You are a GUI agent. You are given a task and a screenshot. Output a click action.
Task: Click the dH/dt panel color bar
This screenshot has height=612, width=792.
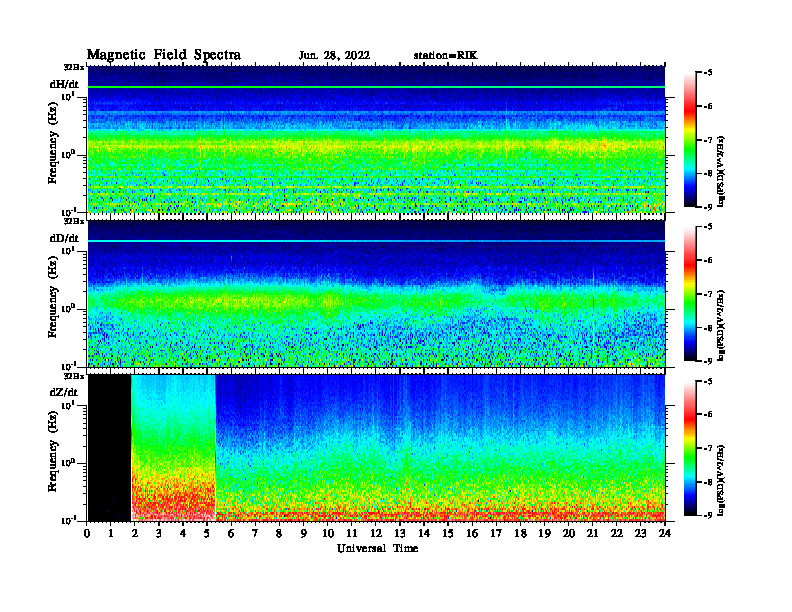pyautogui.click(x=690, y=140)
